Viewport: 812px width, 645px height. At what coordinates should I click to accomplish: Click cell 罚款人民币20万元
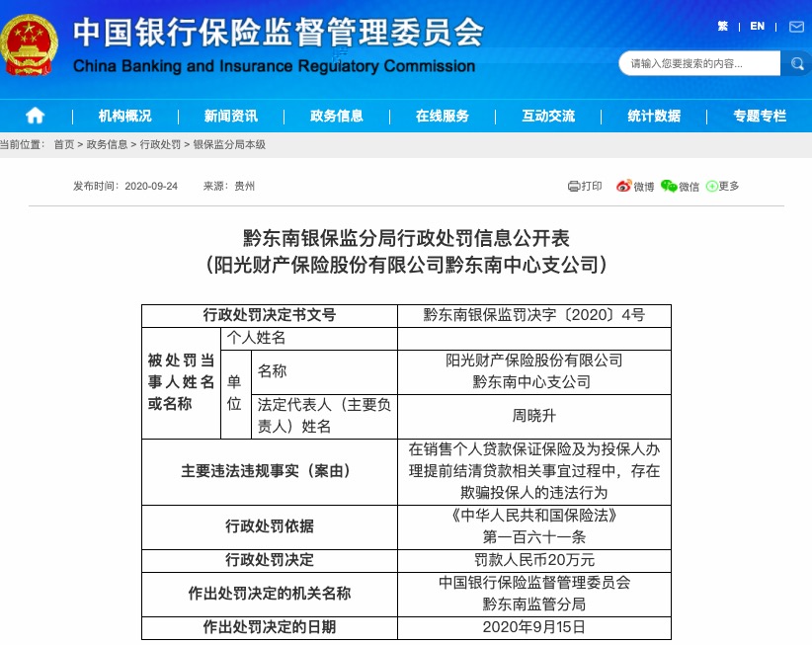[x=533, y=560]
